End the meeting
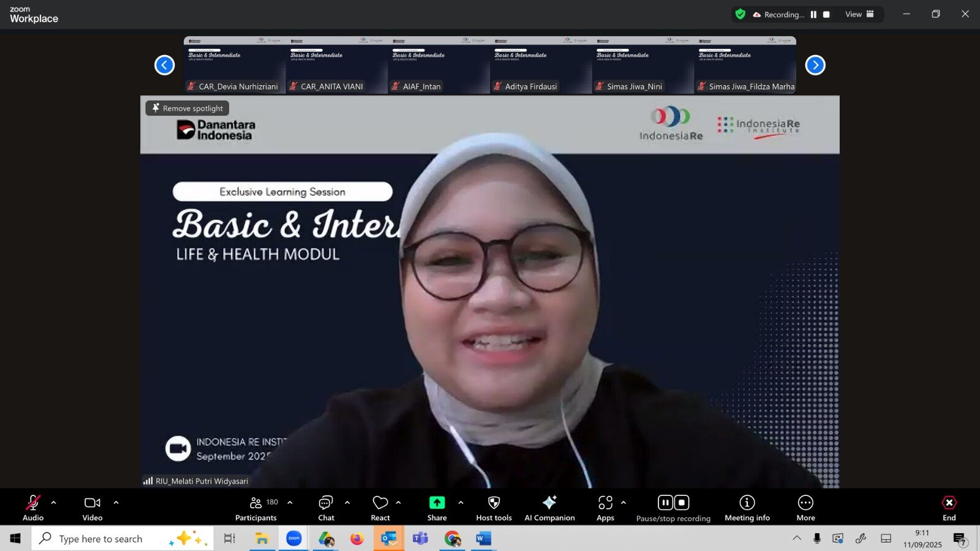The width and height of the screenshot is (980, 551). tap(949, 508)
